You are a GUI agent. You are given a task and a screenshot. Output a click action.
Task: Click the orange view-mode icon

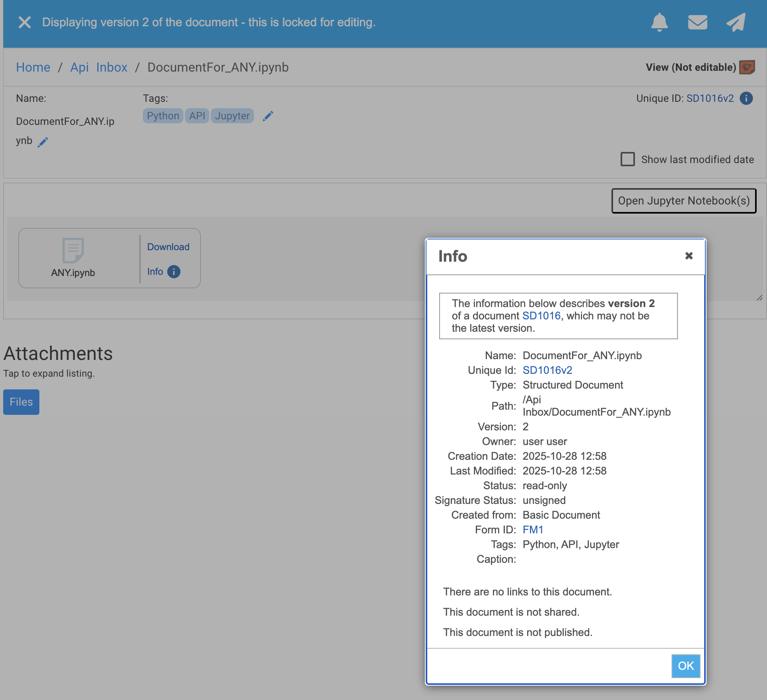tap(747, 67)
